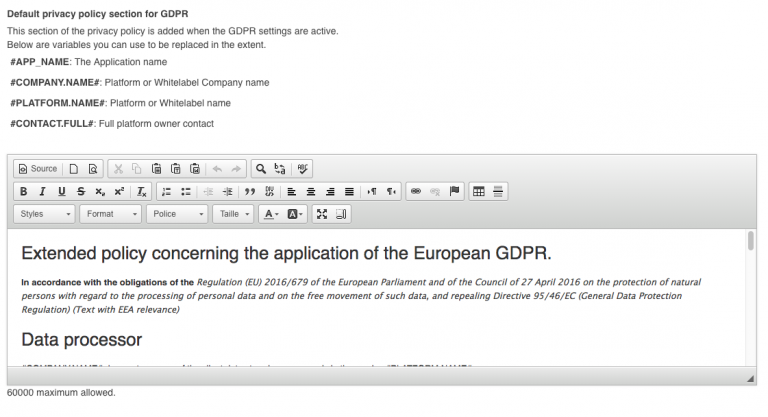Open the text color picker

270,213
